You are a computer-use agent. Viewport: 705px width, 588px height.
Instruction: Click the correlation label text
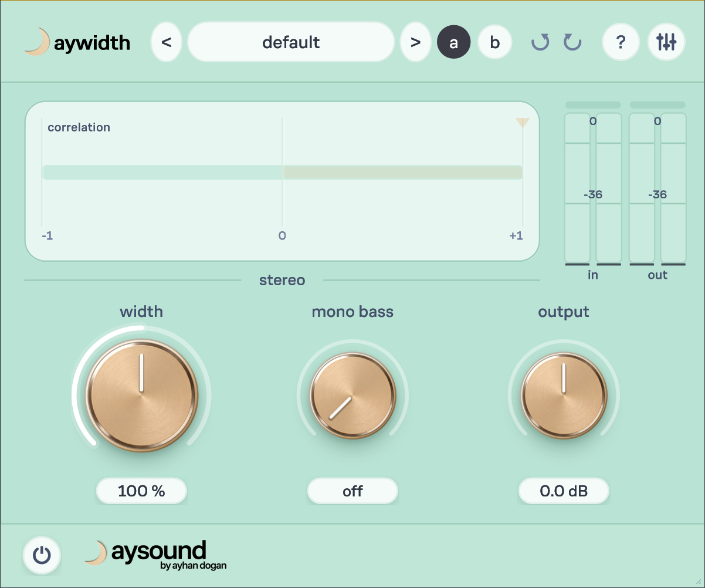(79, 127)
